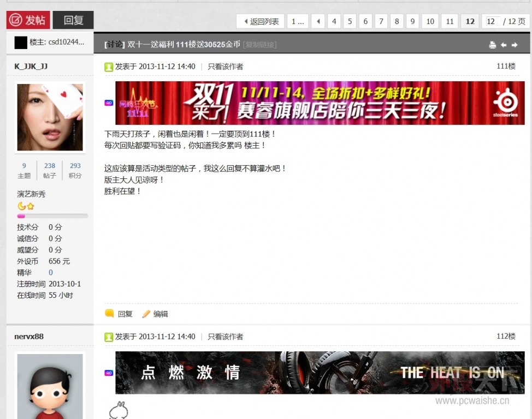
Task: Open page 10 of the thread
Action: pos(430,21)
